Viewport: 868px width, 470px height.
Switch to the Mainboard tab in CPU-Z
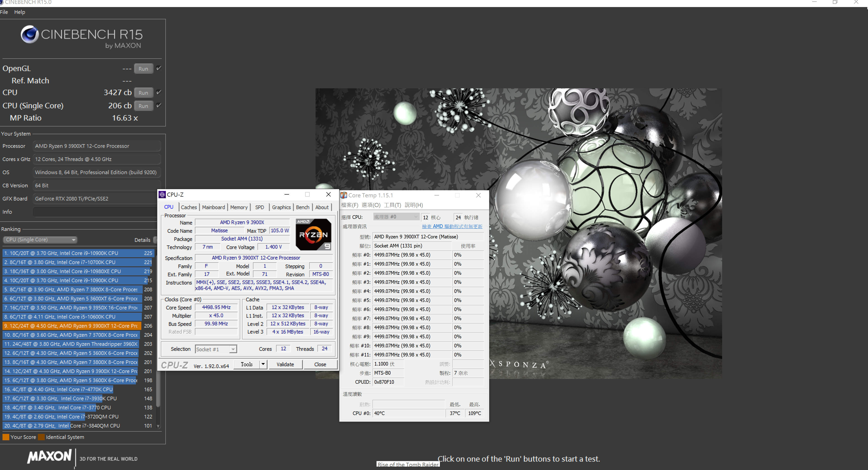coord(213,207)
